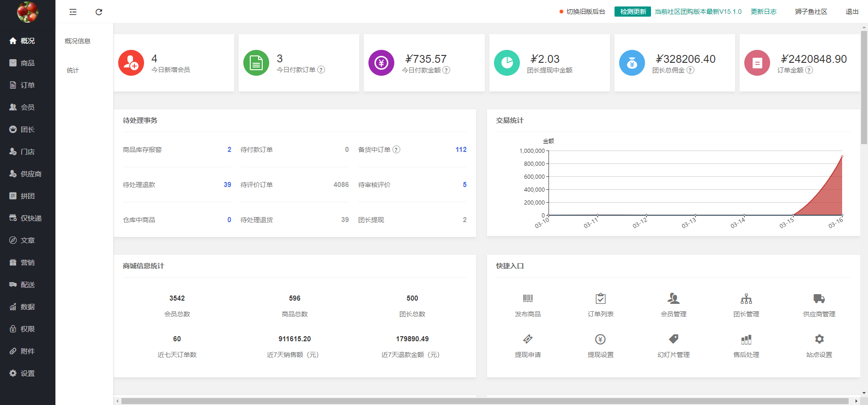Open 订单列表 clipboard shortcut icon

pyautogui.click(x=601, y=298)
